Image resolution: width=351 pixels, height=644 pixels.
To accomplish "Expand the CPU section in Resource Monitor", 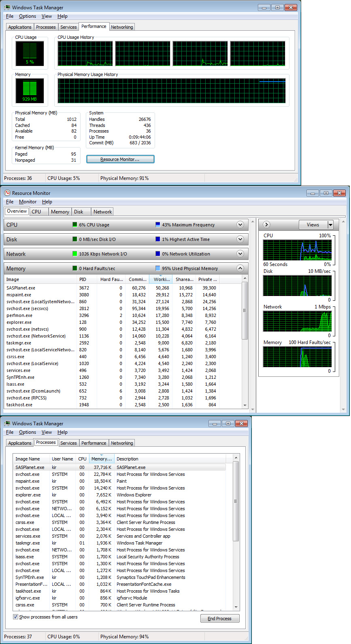I will coord(240,225).
